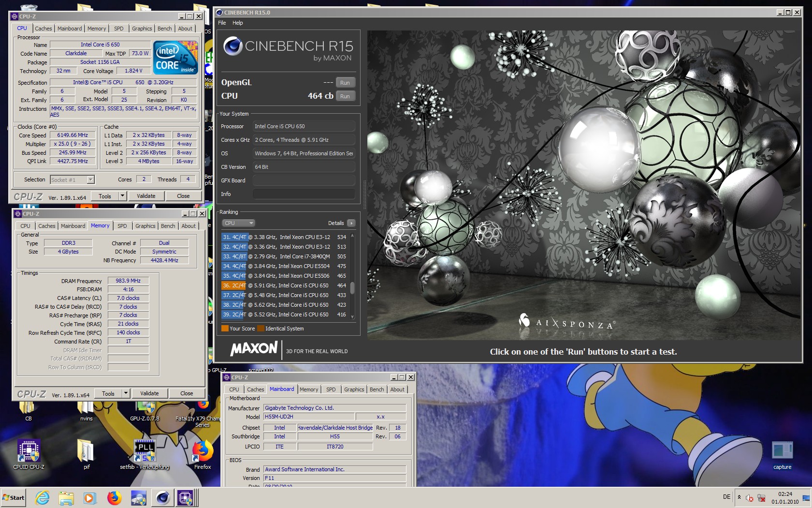Image resolution: width=812 pixels, height=508 pixels.
Task: Click the volume tray icon
Action: click(x=749, y=497)
